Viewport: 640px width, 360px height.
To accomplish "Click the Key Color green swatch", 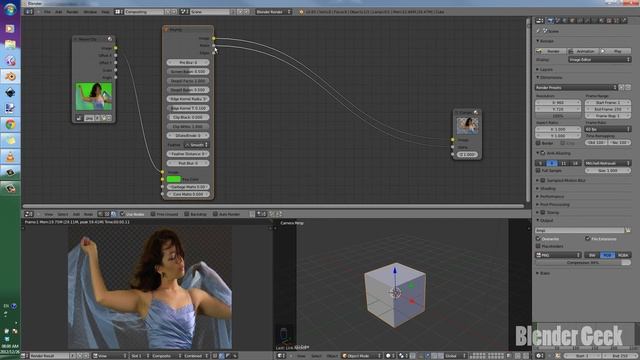I will point(173,179).
